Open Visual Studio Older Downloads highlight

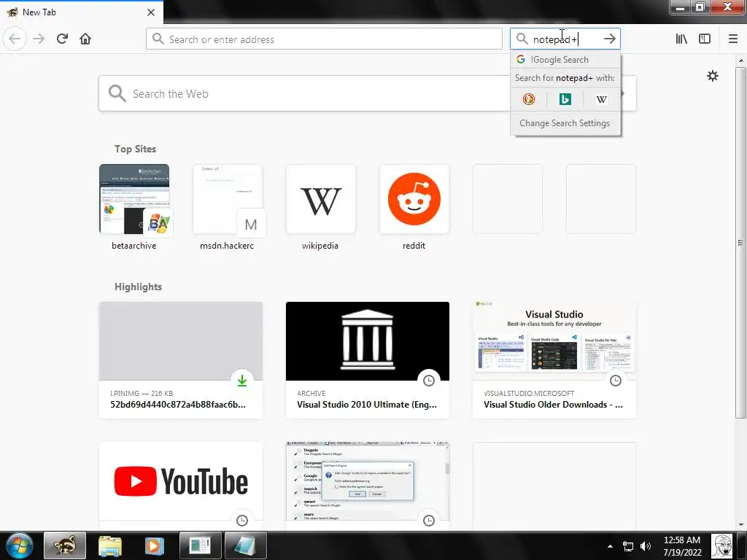pyautogui.click(x=554, y=360)
